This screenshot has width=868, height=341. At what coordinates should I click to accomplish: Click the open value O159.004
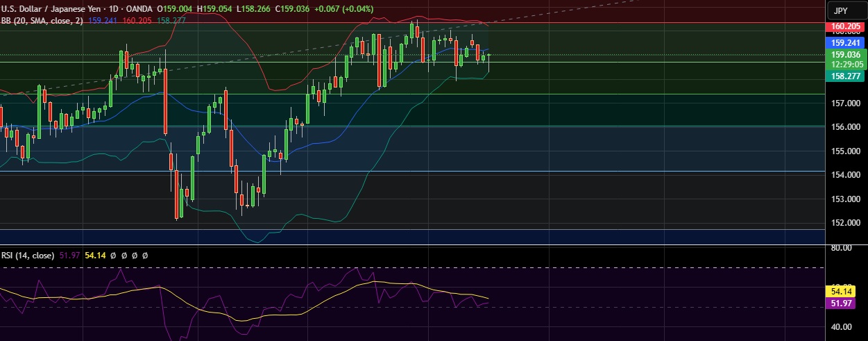(x=175, y=8)
